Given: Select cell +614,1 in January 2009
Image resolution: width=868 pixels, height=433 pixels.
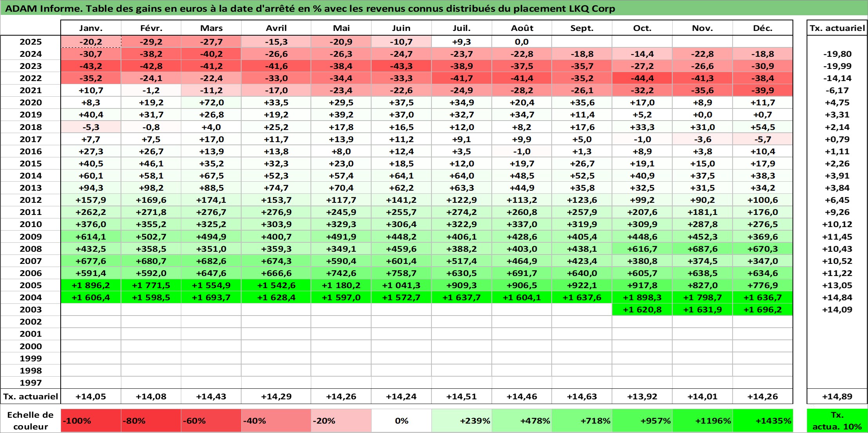Looking at the screenshot, I should (x=91, y=237).
